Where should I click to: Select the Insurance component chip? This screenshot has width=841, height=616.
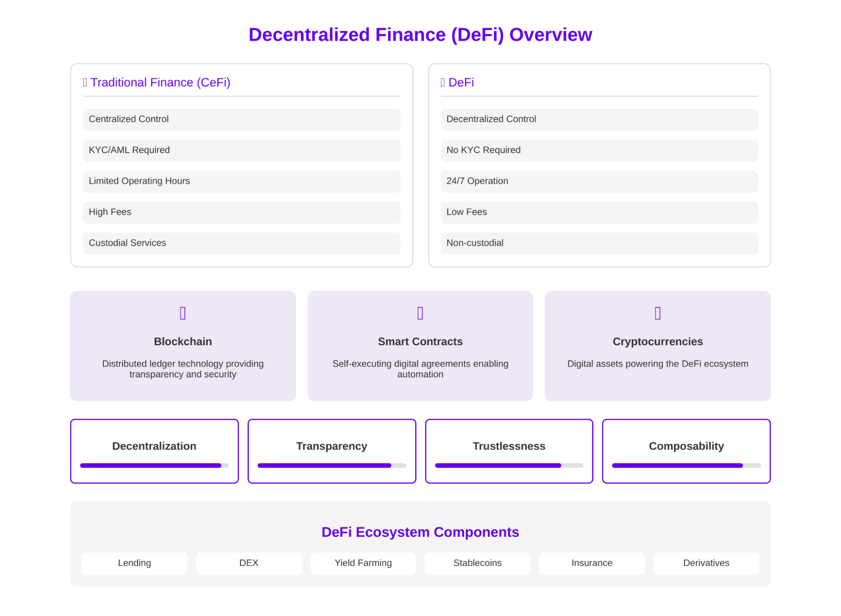(592, 563)
